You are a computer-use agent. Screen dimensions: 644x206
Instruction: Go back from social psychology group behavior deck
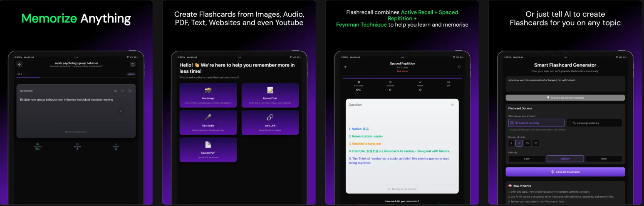pyautogui.click(x=20, y=64)
